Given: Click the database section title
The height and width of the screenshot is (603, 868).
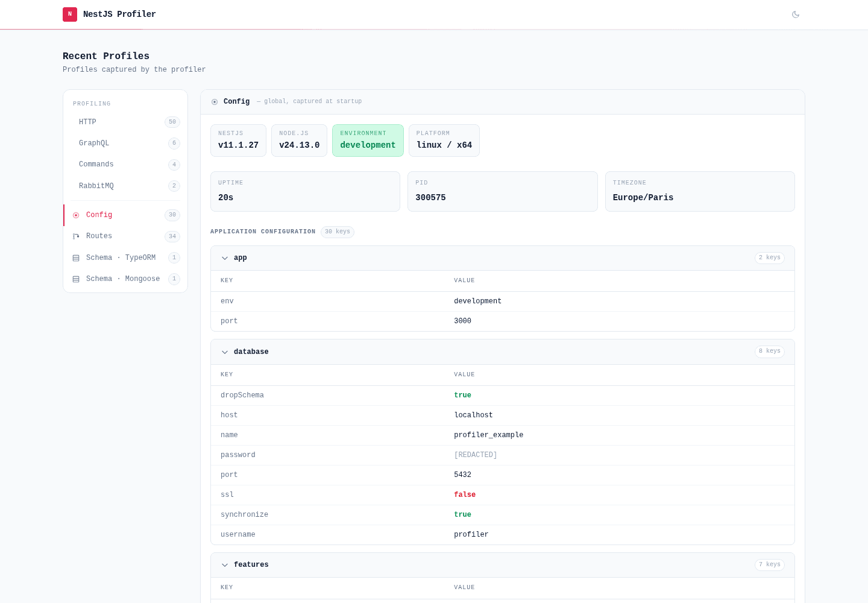Looking at the screenshot, I should coord(251,352).
